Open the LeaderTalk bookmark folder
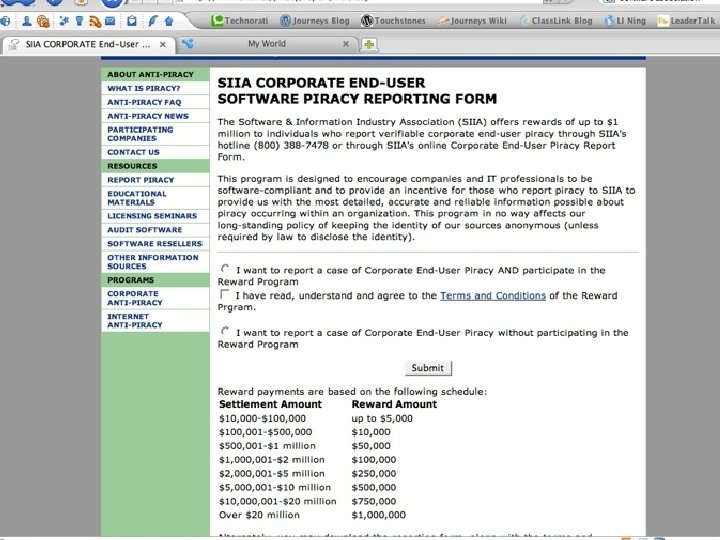 [x=686, y=21]
